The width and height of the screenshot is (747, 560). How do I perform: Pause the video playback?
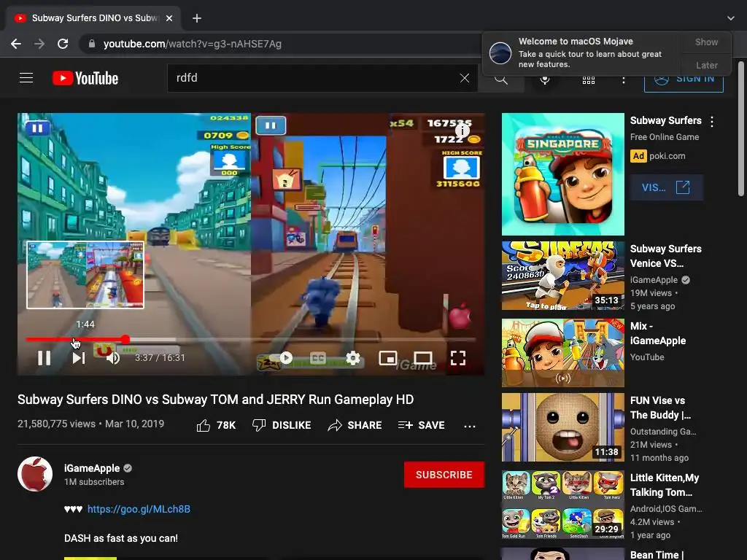[44, 357]
